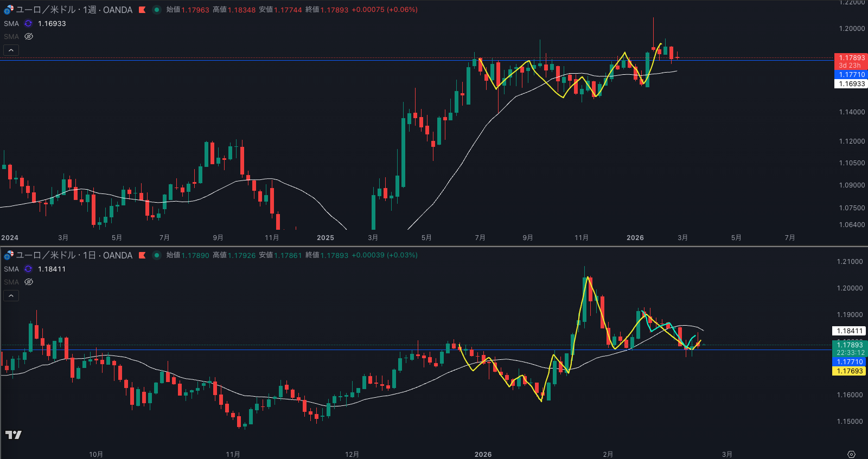Show the hidden SMA on daily chart

pyautogui.click(x=29, y=282)
